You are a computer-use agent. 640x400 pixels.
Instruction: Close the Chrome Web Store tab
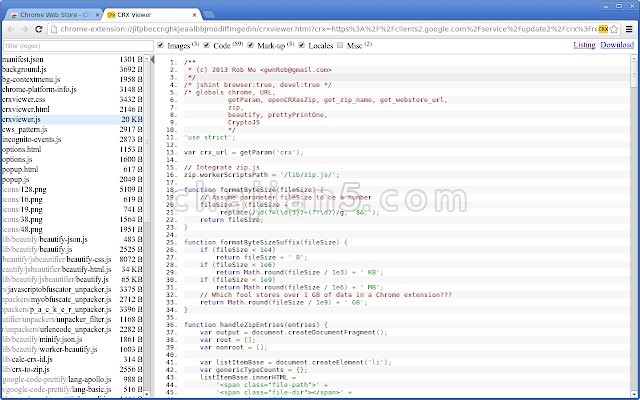[98, 15]
